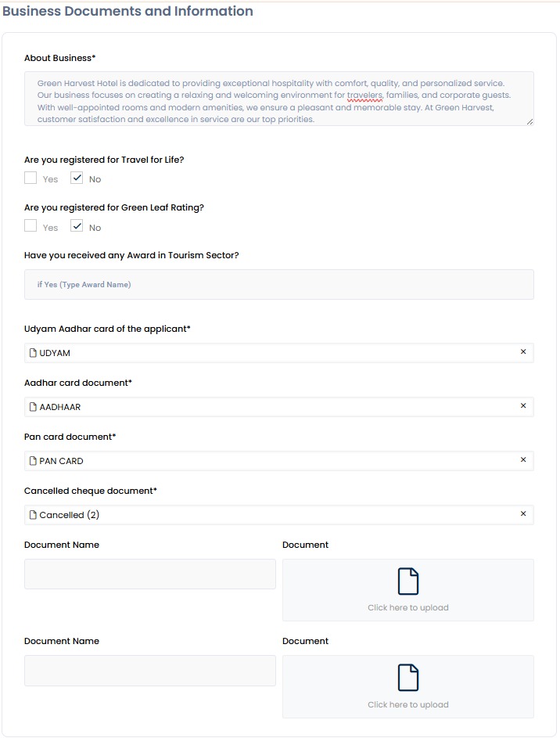This screenshot has height=738, width=560.
Task: Click the About Business text area
Action: point(278,99)
